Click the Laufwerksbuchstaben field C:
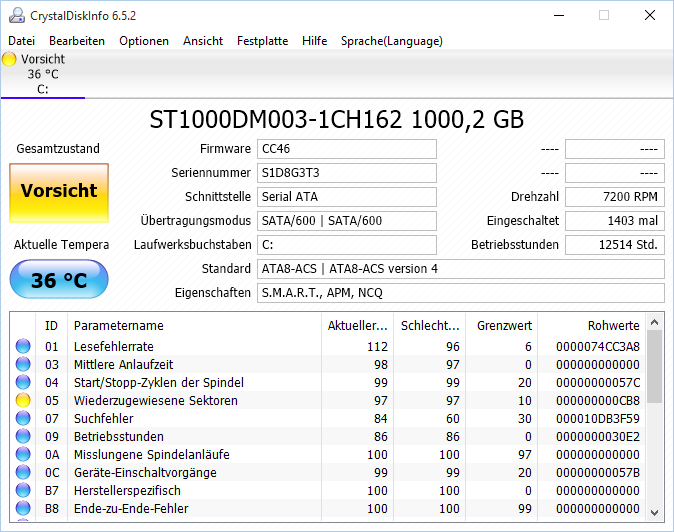This screenshot has width=674, height=532. coord(347,245)
